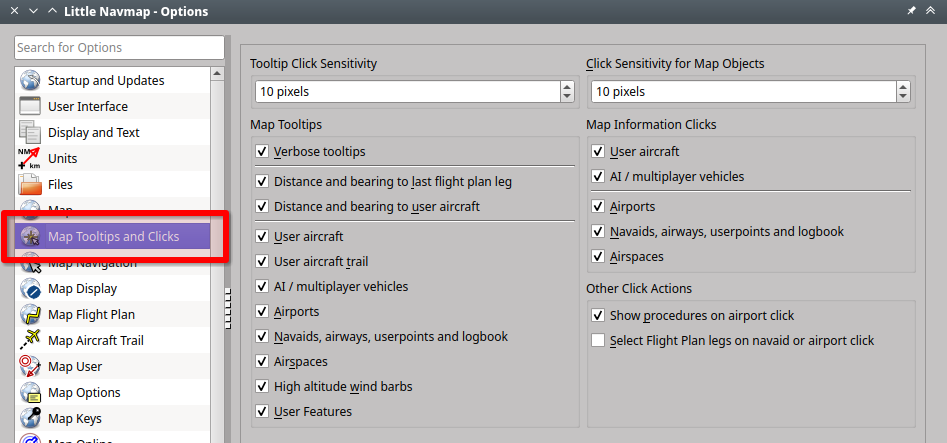
Task: Click options list scrollbar up arrow
Action: (x=217, y=74)
